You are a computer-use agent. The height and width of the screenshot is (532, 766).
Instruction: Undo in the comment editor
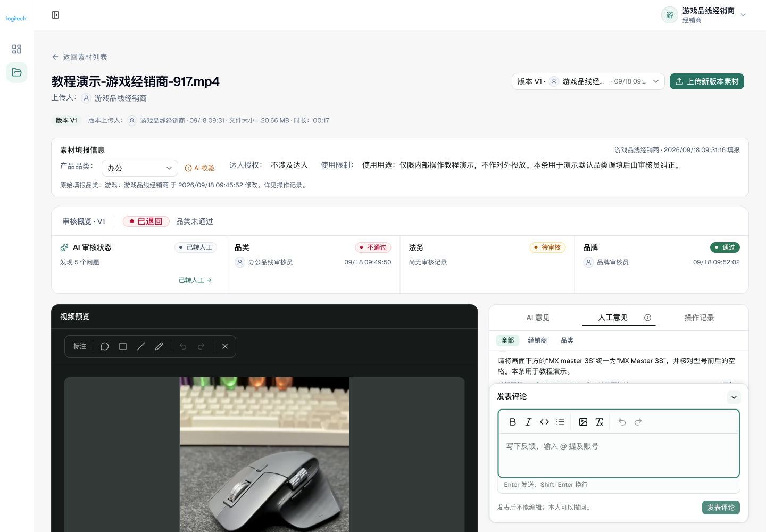click(x=622, y=422)
